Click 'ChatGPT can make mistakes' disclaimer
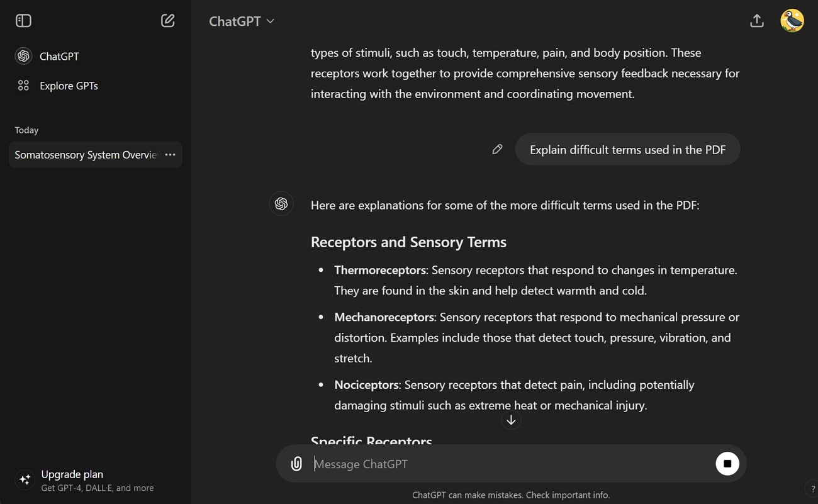818x504 pixels. tap(511, 495)
